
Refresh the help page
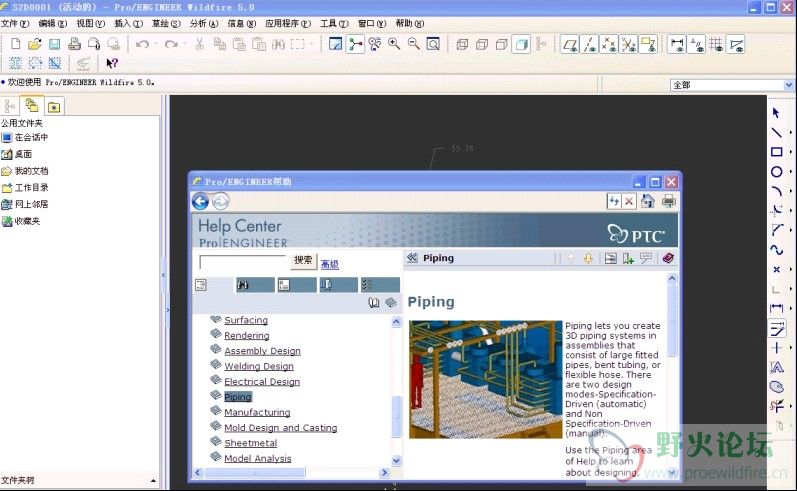tap(615, 201)
